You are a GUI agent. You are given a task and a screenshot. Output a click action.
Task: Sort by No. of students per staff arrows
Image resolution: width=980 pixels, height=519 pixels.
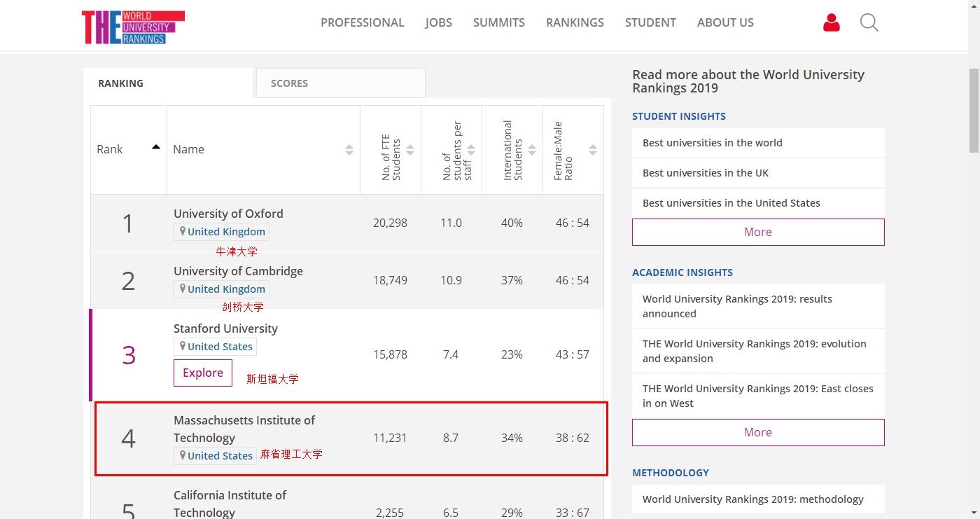click(471, 150)
